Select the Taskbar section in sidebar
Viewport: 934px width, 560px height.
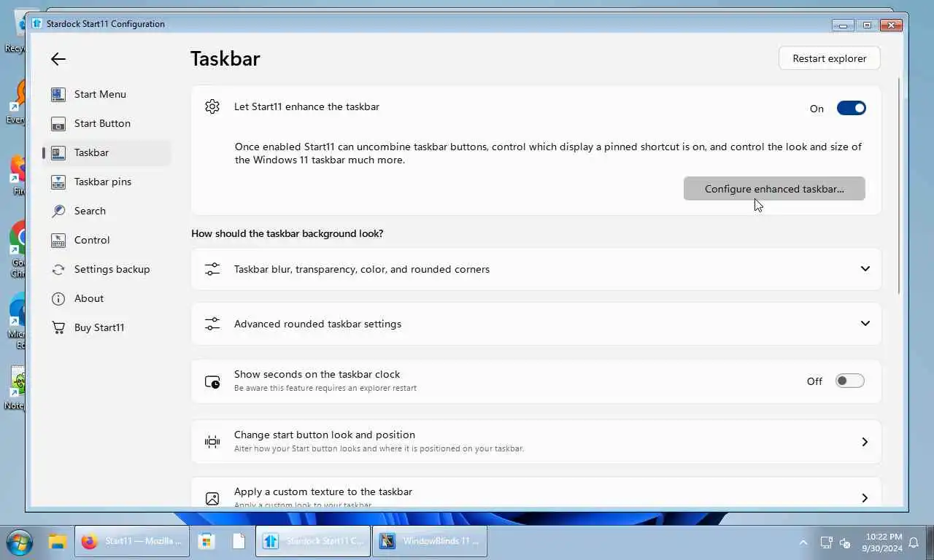click(x=107, y=152)
